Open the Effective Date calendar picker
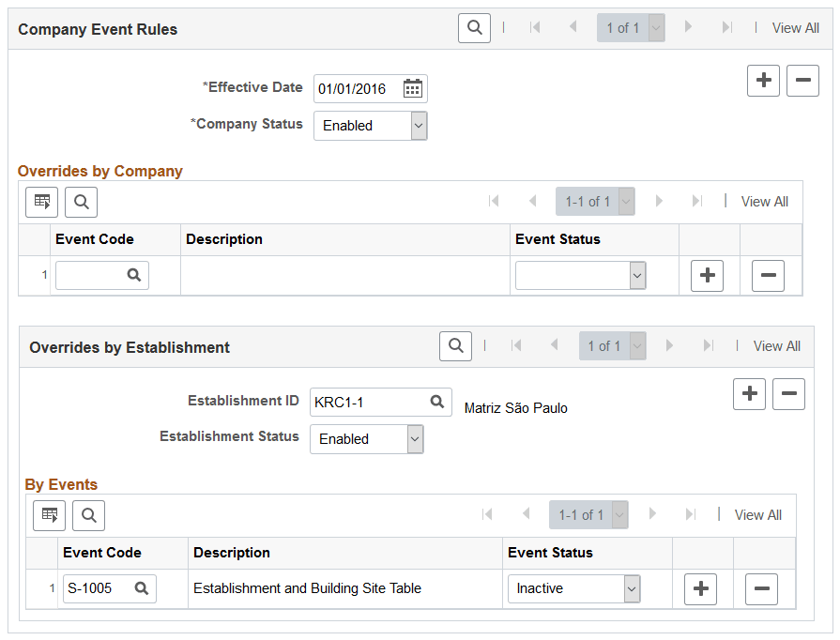840x640 pixels. click(x=412, y=87)
